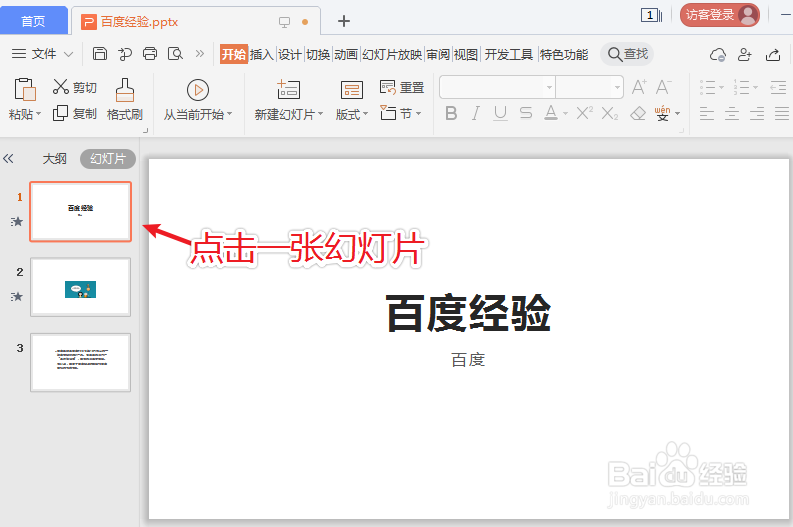The width and height of the screenshot is (793, 527).
Task: Switch to the 设计 (Design) ribbon tab
Action: pos(290,54)
